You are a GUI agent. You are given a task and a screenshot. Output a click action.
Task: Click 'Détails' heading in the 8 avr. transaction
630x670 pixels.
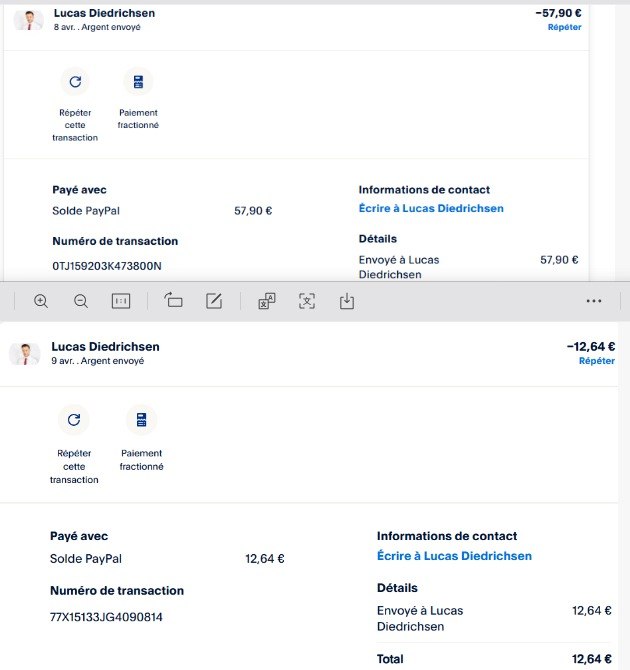coord(377,239)
